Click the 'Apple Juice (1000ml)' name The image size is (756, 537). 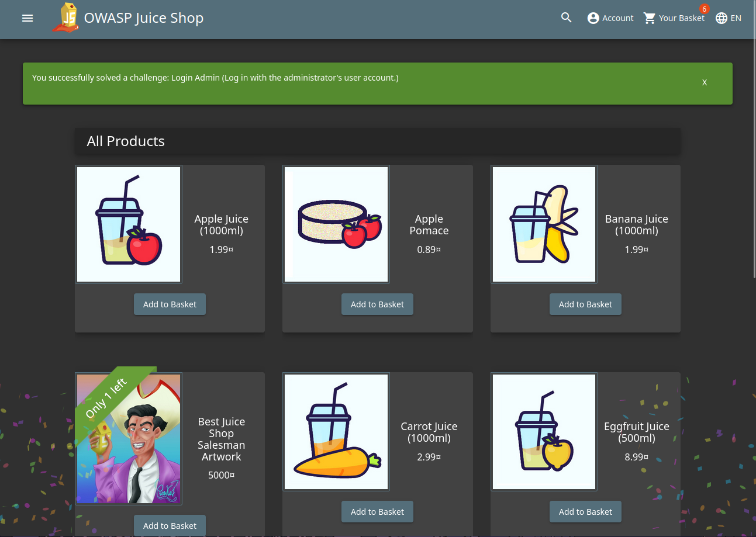point(222,225)
